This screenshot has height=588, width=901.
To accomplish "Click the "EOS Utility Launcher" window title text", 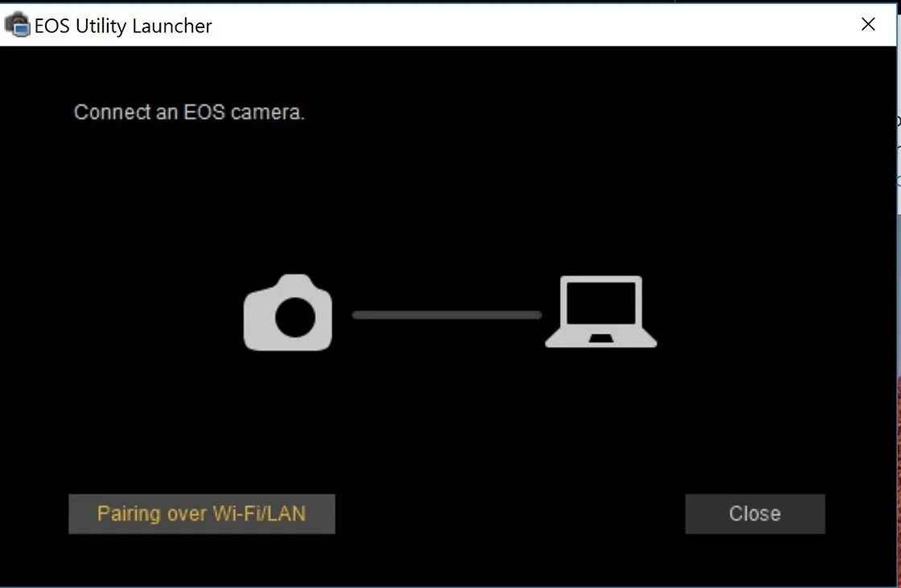I will (x=123, y=26).
